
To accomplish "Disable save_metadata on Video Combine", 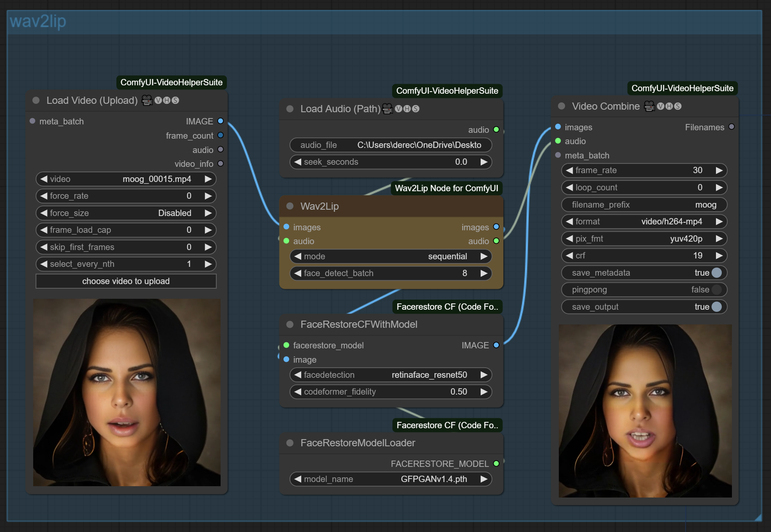I will coord(716,272).
